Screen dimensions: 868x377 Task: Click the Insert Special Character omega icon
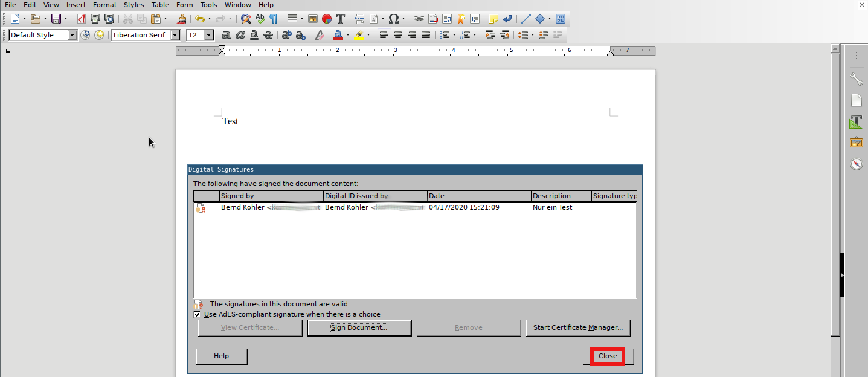393,19
